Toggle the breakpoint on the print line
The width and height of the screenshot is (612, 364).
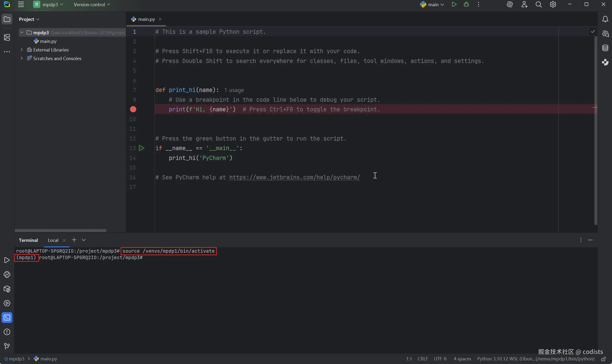tap(133, 109)
